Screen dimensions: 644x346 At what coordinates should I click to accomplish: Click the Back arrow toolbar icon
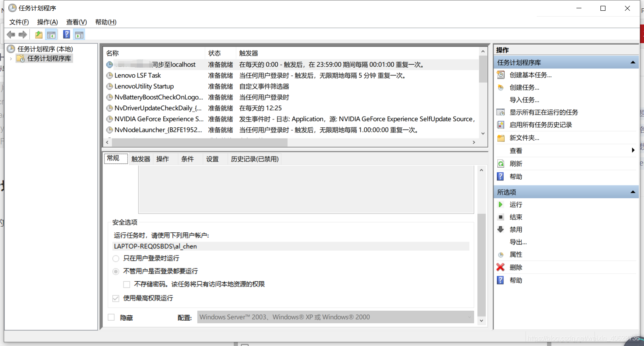pyautogui.click(x=11, y=34)
